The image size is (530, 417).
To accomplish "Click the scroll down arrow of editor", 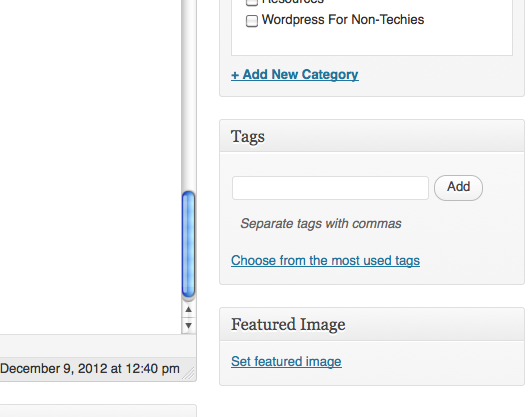I will point(189,326).
